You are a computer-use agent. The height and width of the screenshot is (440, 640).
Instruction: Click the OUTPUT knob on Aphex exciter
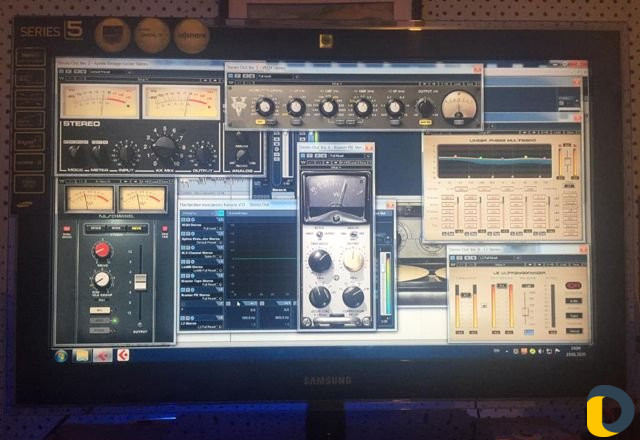pyautogui.click(x=203, y=154)
